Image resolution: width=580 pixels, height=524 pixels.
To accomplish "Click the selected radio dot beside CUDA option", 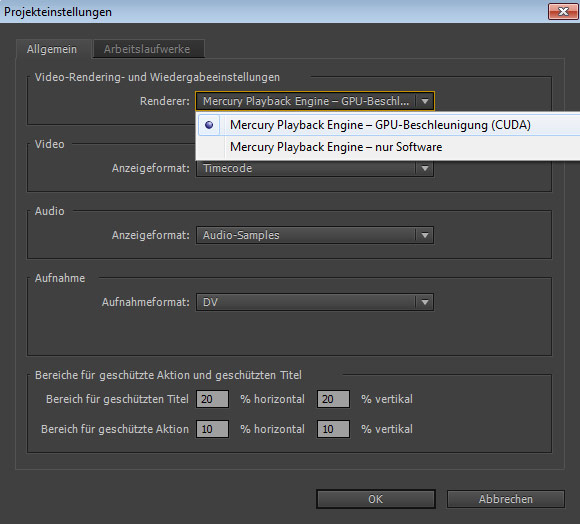I will pyautogui.click(x=209, y=125).
